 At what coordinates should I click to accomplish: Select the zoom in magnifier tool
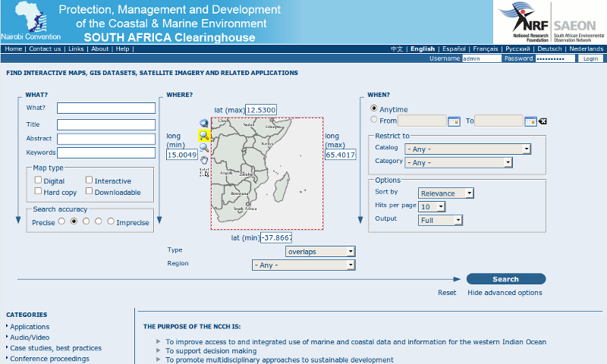pyautogui.click(x=204, y=136)
